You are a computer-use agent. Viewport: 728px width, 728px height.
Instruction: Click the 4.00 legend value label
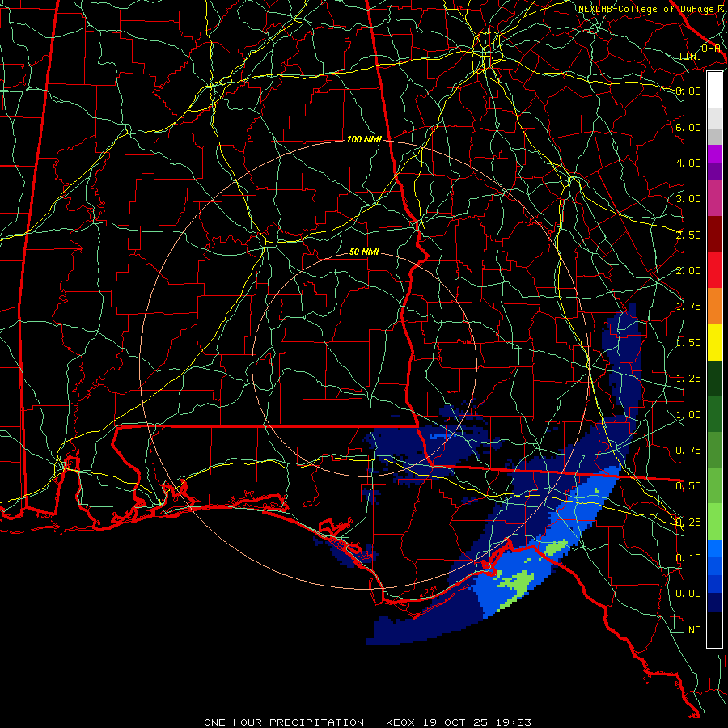point(688,163)
